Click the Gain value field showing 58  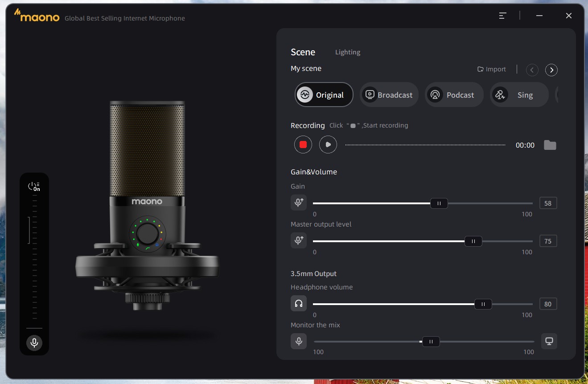(548, 203)
